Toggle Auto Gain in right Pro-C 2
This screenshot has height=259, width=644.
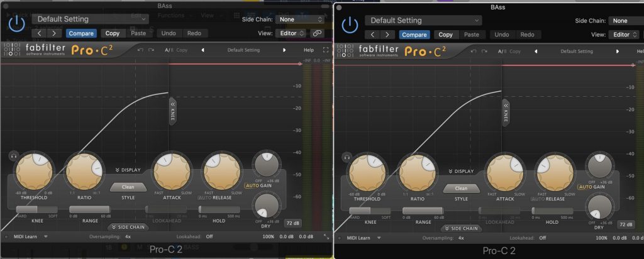(x=585, y=187)
